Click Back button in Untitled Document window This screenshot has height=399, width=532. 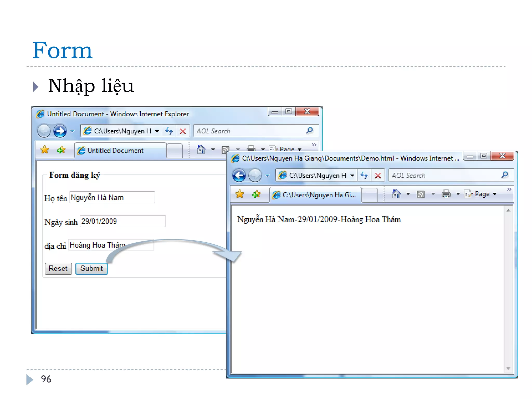(44, 131)
